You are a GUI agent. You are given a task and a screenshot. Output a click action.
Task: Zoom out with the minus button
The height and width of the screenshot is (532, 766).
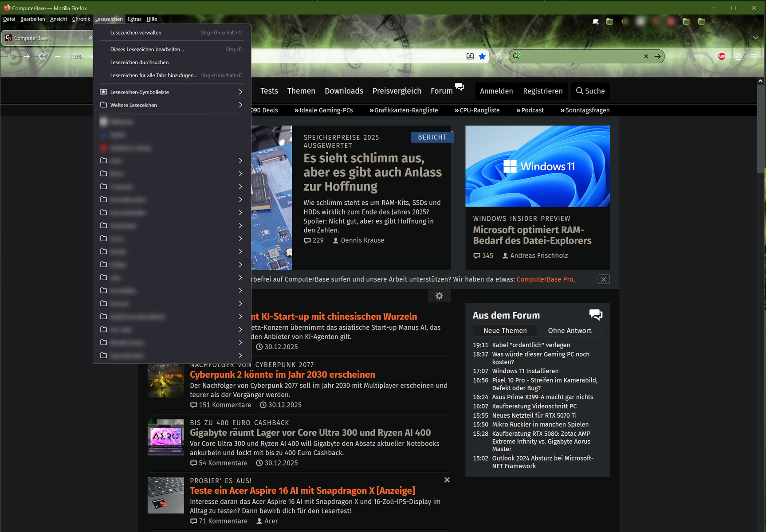(58, 56)
